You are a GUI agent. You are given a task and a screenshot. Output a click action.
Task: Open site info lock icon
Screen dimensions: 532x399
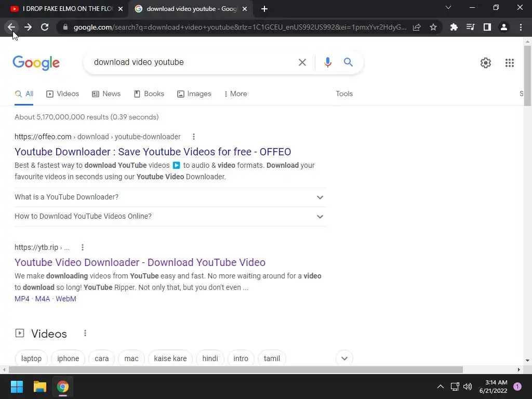pyautogui.click(x=65, y=27)
